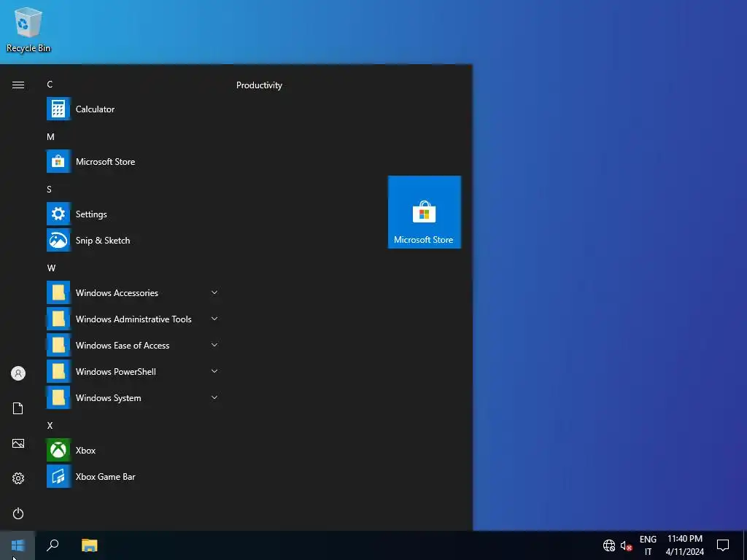Open taskbar Search magnifier
Screen dimensions: 747x560
click(x=53, y=545)
